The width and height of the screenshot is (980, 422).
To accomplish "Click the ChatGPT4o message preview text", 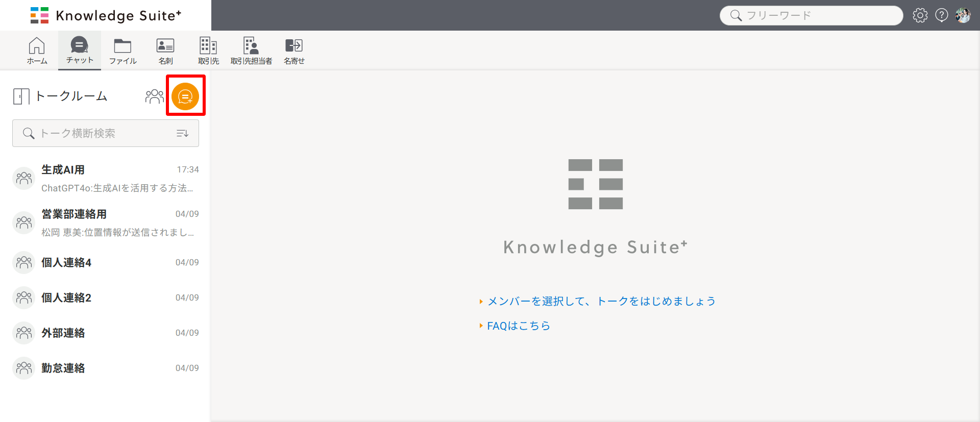I will (117, 188).
